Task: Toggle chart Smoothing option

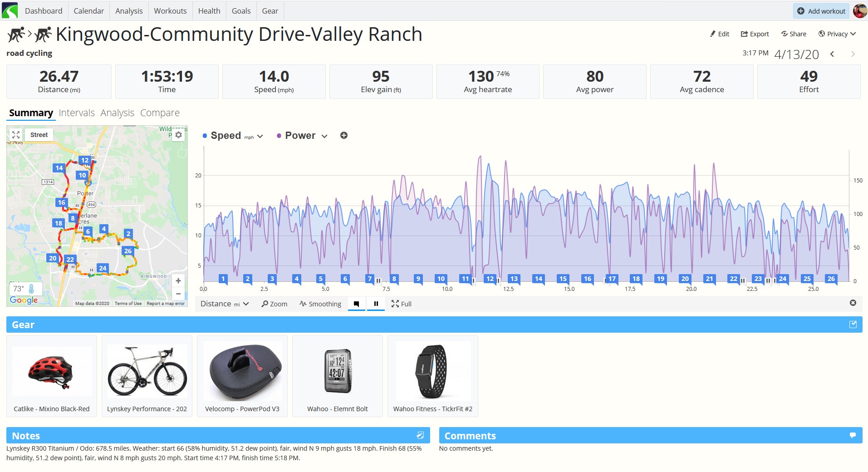Action: tap(320, 304)
